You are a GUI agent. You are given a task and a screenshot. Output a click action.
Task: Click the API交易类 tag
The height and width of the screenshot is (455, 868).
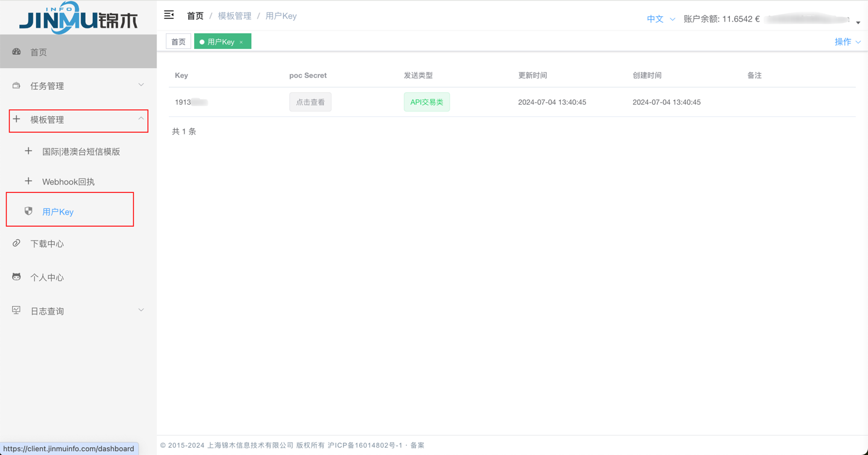pyautogui.click(x=427, y=102)
